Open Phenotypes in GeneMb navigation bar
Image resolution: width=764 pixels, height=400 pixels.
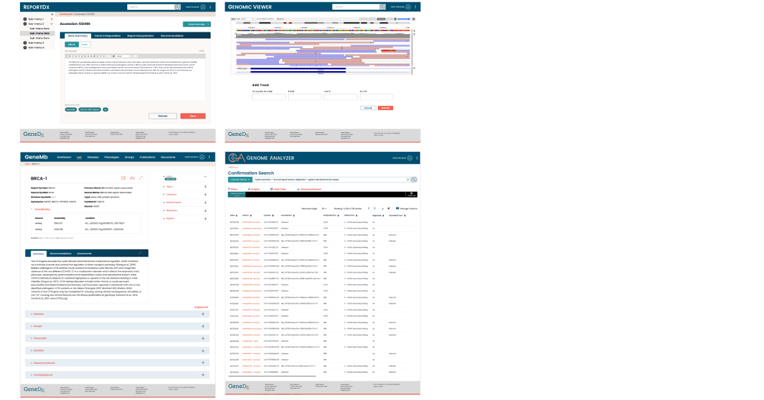click(111, 157)
